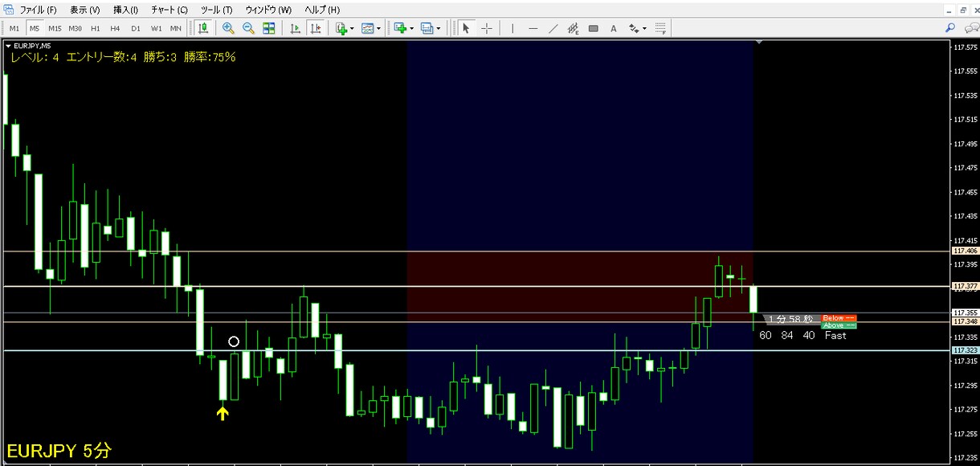Expand the new chart dropdown
Screen dimensions: 980x466
click(404, 28)
